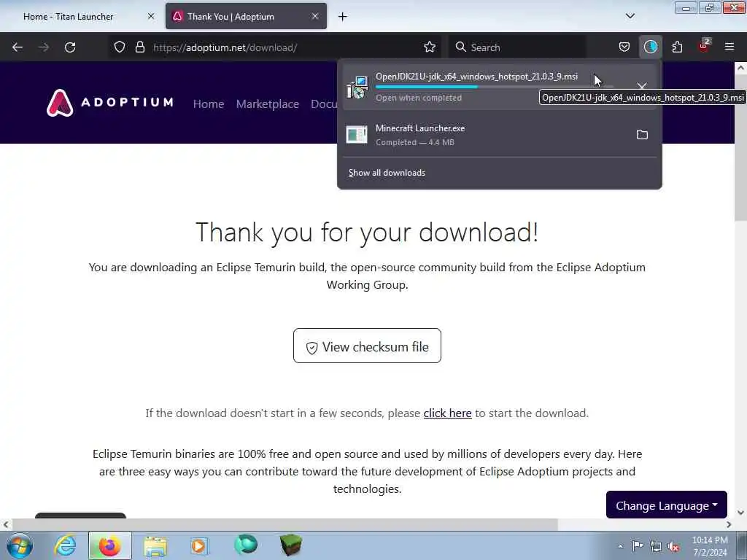Click Firefox taskbar icon
Image resolution: width=747 pixels, height=560 pixels.
pos(110,545)
